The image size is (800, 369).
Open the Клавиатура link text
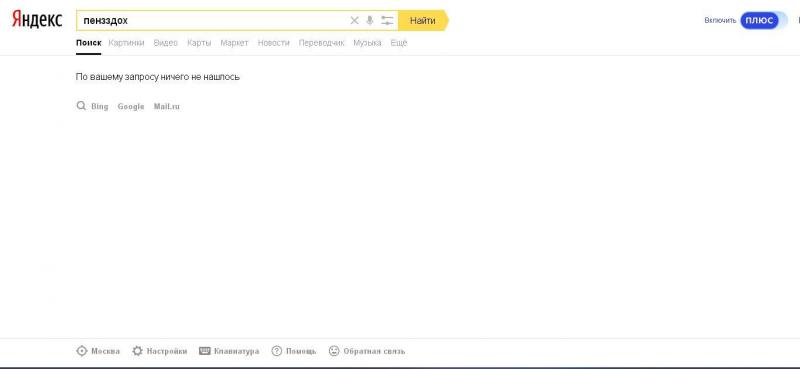click(236, 351)
